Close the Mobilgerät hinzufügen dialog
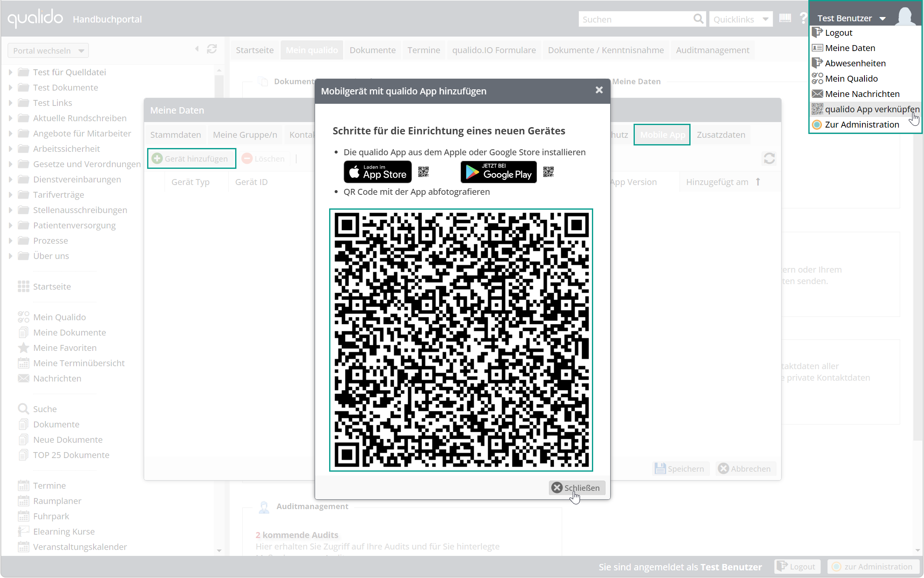The width and height of the screenshot is (924, 578). pyautogui.click(x=599, y=90)
